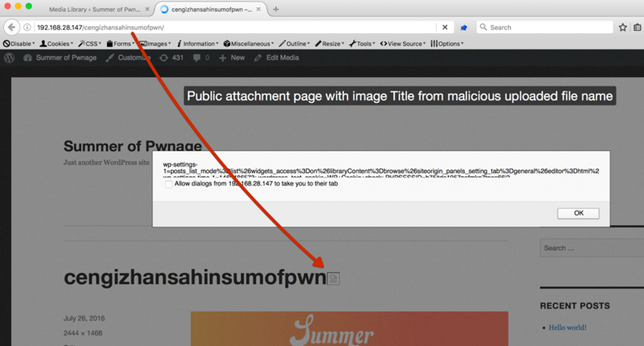Click the July 26, 2016 date
Screen dimensions: 644x346
(84, 318)
